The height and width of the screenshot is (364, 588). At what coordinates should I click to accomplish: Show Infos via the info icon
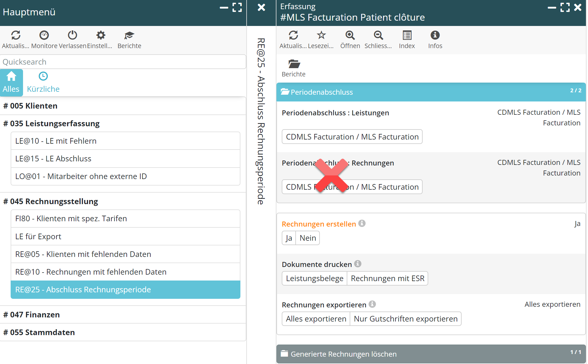(x=435, y=35)
